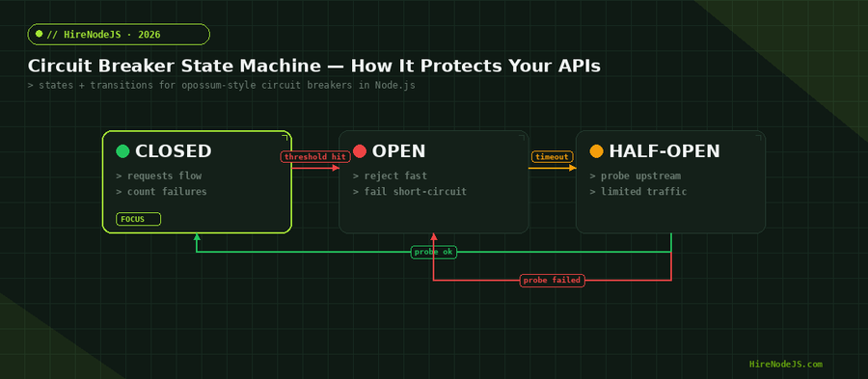Click the HALF-OPEN state heading
The width and height of the screenshot is (868, 379).
[665, 151]
